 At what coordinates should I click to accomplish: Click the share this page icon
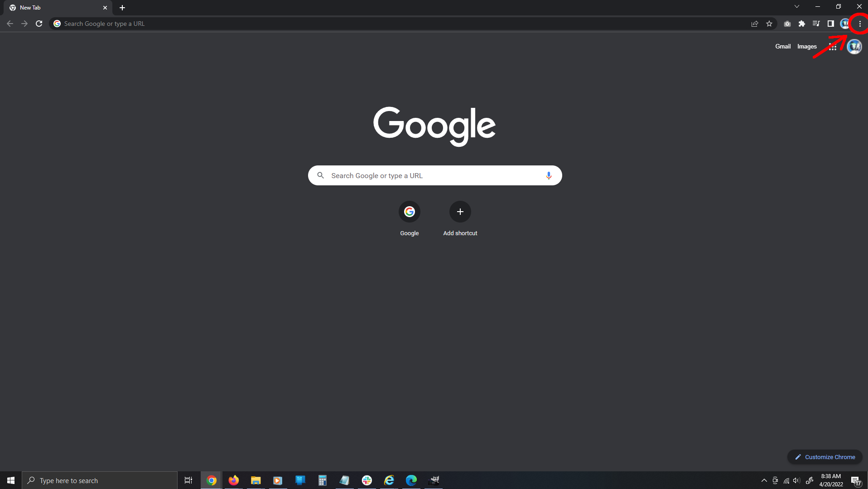tap(754, 24)
